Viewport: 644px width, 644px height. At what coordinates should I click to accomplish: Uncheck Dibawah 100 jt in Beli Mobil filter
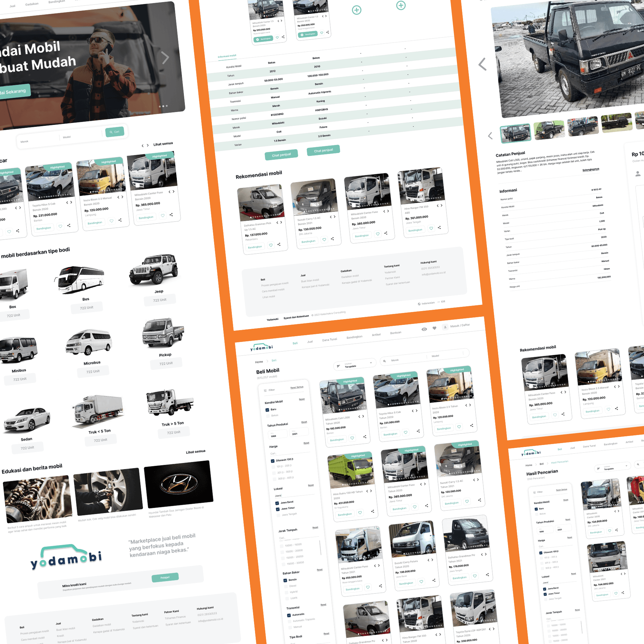(273, 461)
